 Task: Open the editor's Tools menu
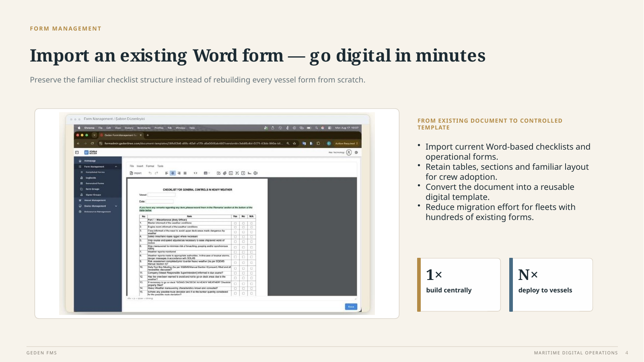pyautogui.click(x=160, y=166)
